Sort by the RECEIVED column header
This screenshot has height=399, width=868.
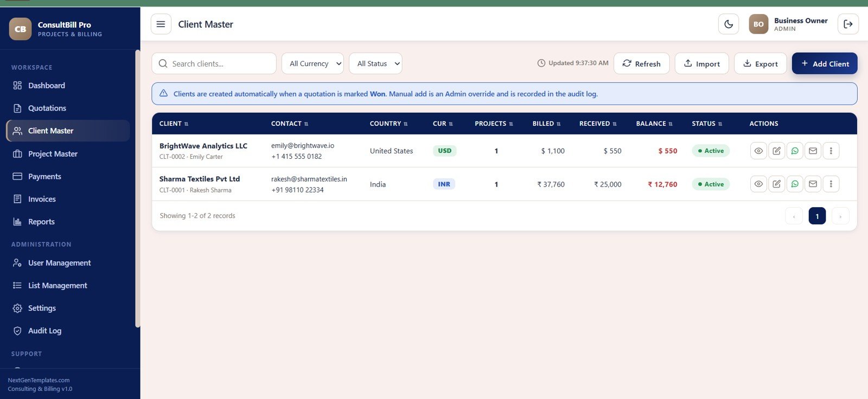point(598,124)
